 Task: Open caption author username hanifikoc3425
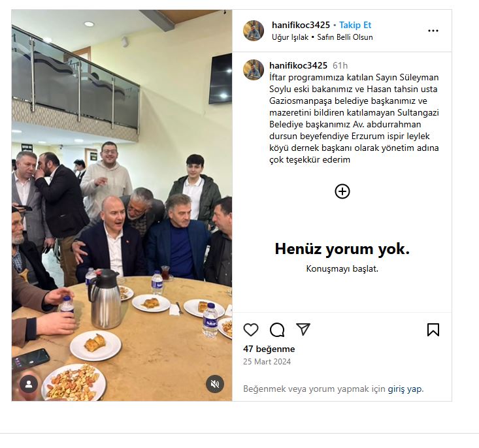[298, 65]
